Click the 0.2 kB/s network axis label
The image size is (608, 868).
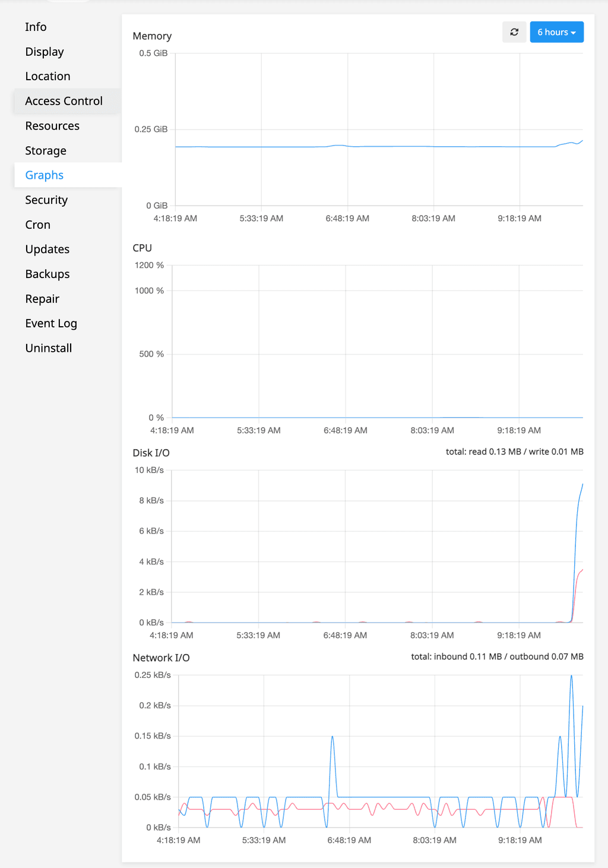coord(155,705)
